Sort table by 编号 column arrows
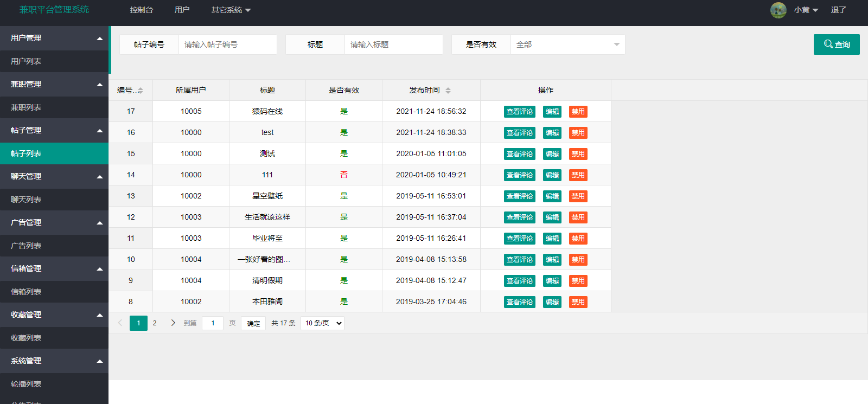This screenshot has height=404, width=868. 141,91
